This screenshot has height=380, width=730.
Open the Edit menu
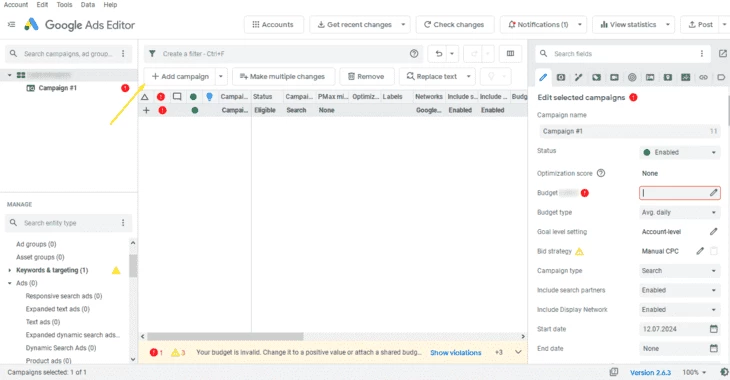click(x=42, y=5)
